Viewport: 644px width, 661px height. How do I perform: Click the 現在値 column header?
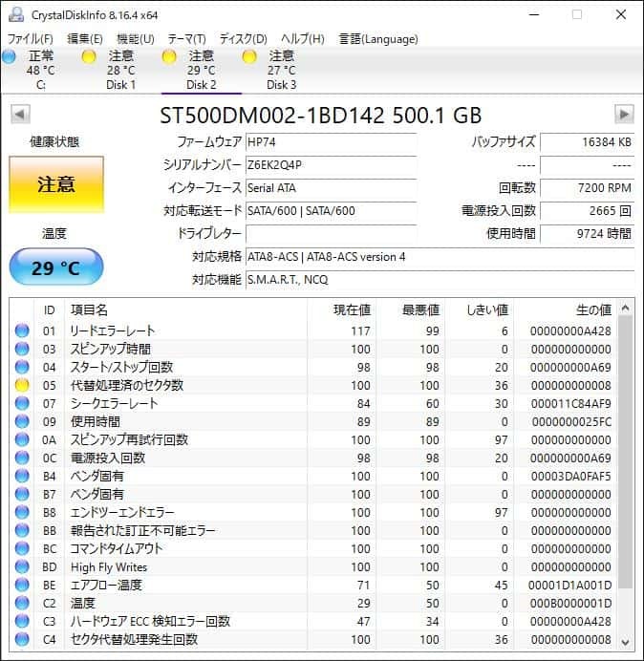[342, 309]
